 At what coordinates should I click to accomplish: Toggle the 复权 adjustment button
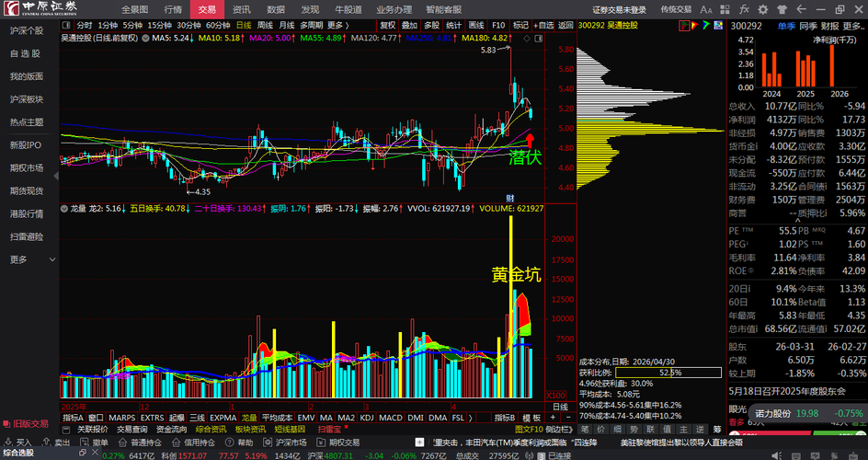[387, 25]
